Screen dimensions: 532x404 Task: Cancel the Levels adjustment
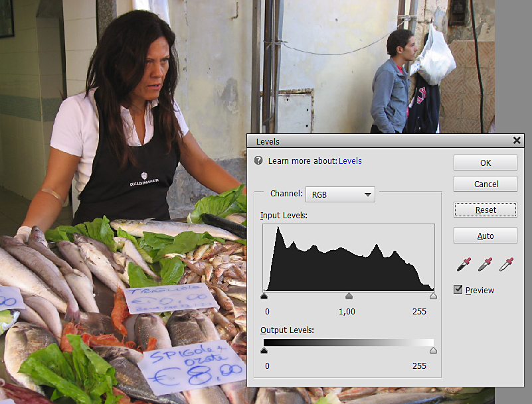[x=485, y=184]
